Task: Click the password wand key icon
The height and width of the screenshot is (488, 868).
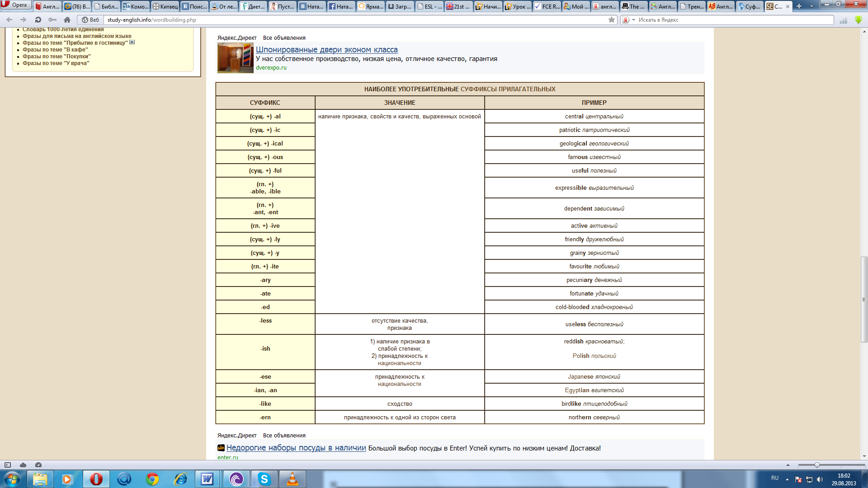Action: click(52, 20)
